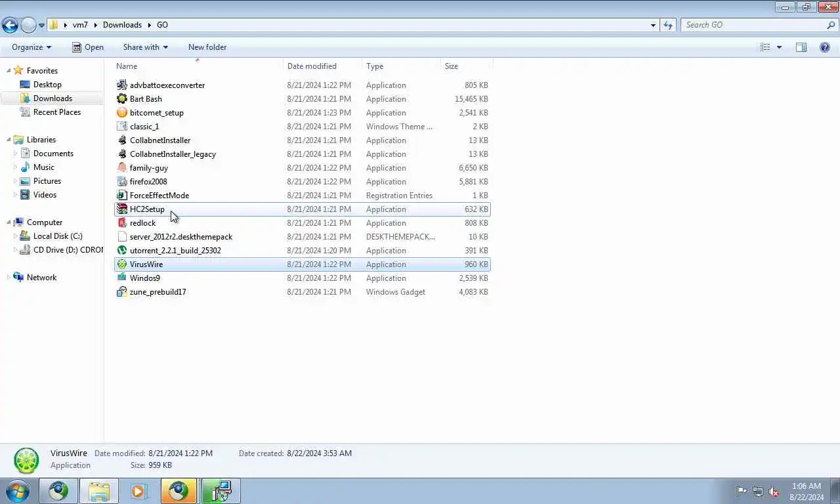
Task: Click the firefox2008 file icon
Action: (x=121, y=182)
